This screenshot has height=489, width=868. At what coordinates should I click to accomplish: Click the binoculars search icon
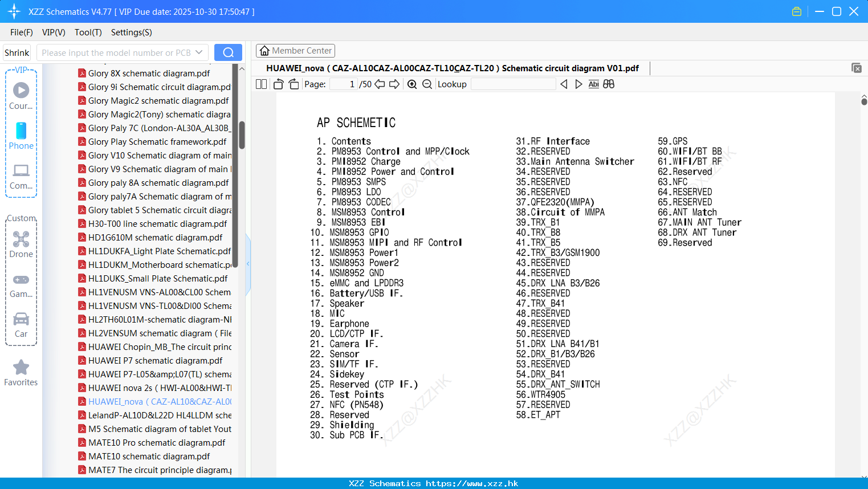point(609,84)
